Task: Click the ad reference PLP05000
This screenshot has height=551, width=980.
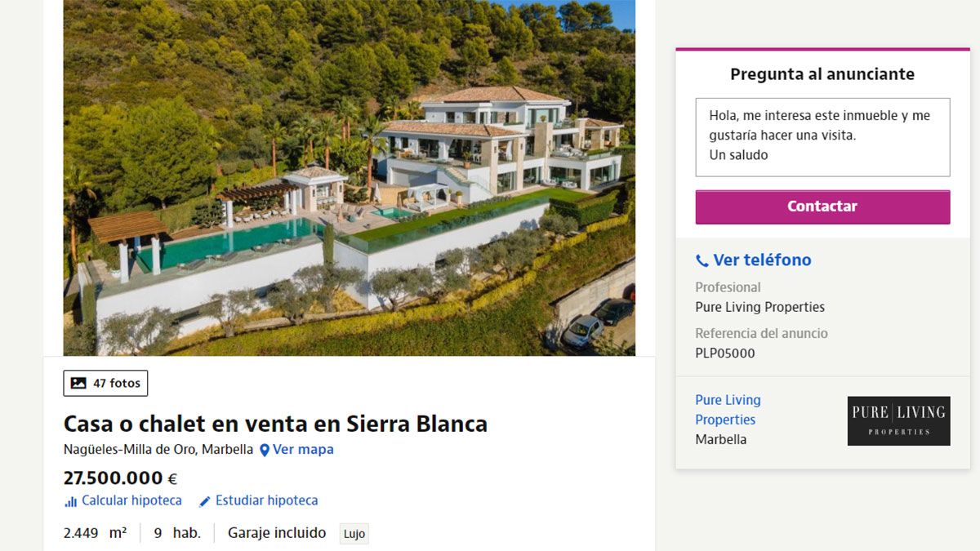Action: 725,353
